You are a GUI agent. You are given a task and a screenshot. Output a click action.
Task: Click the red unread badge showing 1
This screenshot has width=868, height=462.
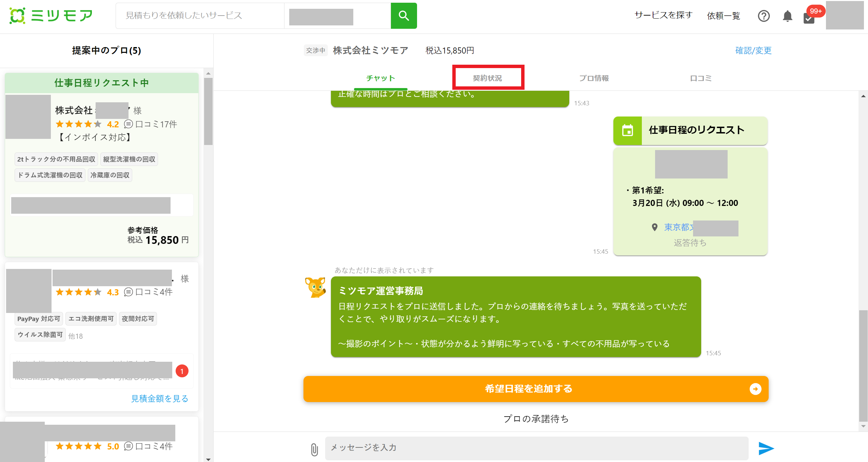182,371
